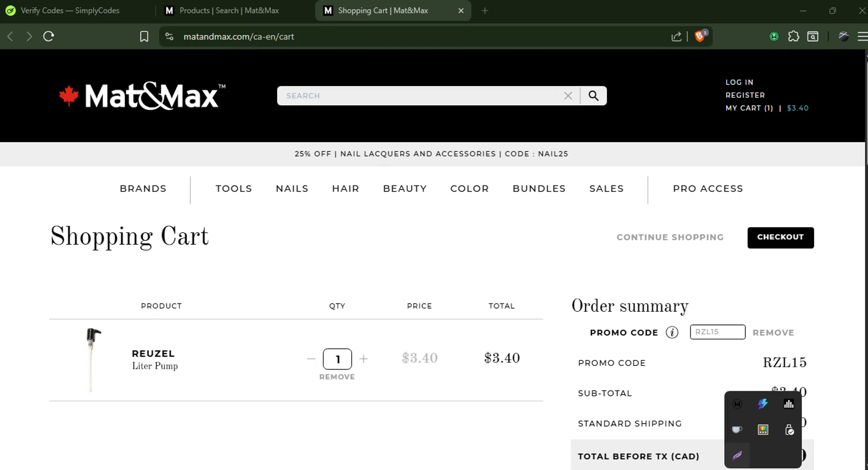The image size is (868, 470).
Task: Show promo code info tooltip icon
Action: click(672, 332)
